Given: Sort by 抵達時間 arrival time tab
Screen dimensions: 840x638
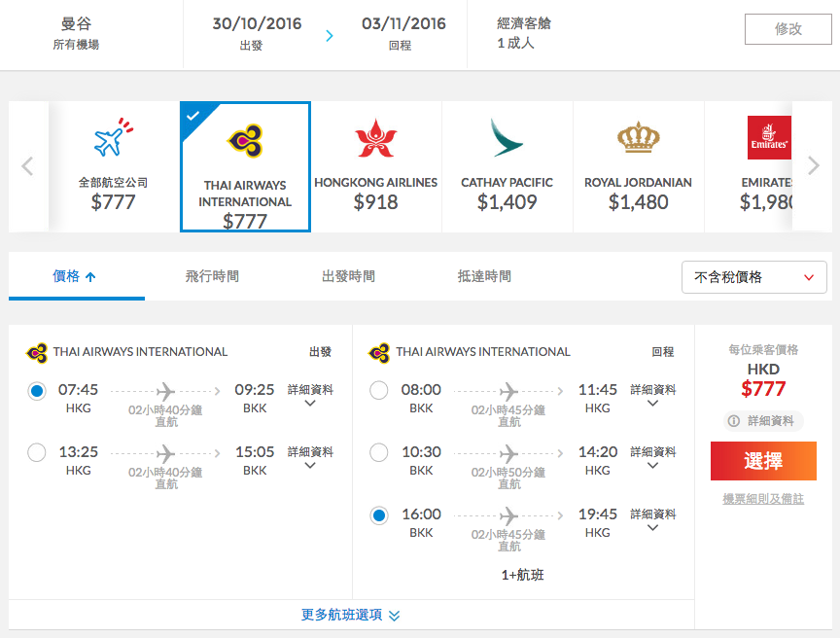Looking at the screenshot, I should (x=484, y=276).
